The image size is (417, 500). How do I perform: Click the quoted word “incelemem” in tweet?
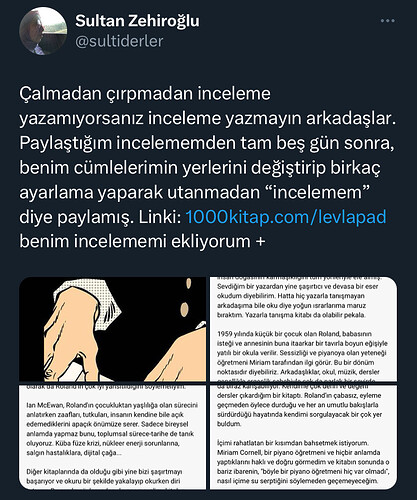[320, 192]
